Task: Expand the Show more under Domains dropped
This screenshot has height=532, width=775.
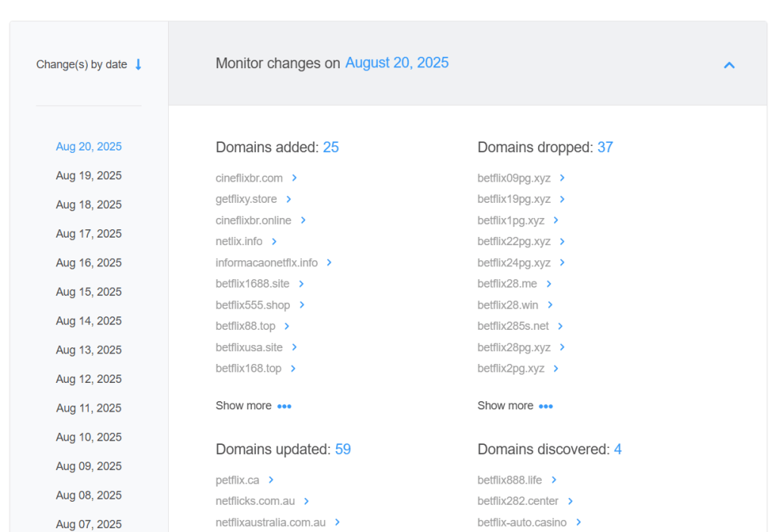Action: pos(515,406)
